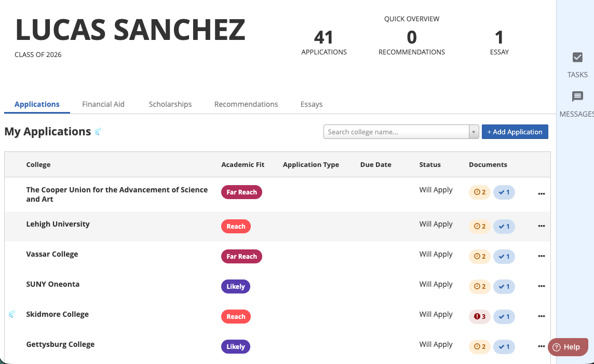Image resolution: width=594 pixels, height=364 pixels.
Task: Click pending documents badge for SUNY Oneonta
Action: click(480, 286)
